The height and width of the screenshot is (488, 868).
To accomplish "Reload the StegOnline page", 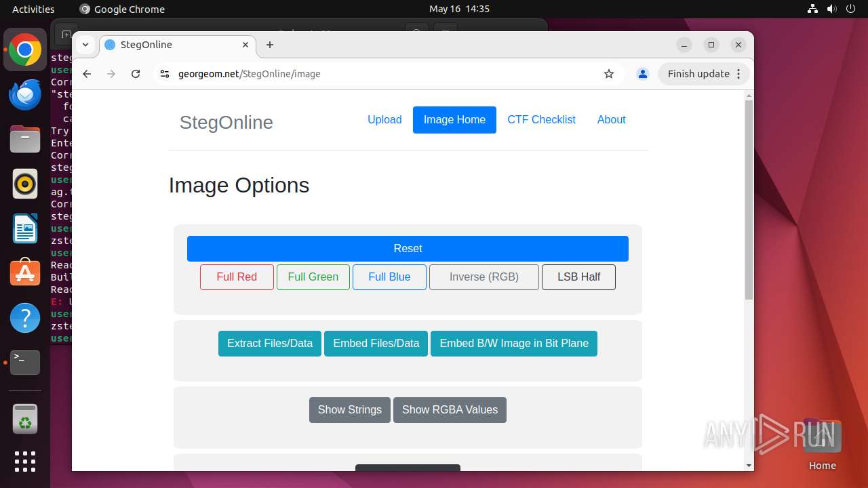I will tap(136, 74).
